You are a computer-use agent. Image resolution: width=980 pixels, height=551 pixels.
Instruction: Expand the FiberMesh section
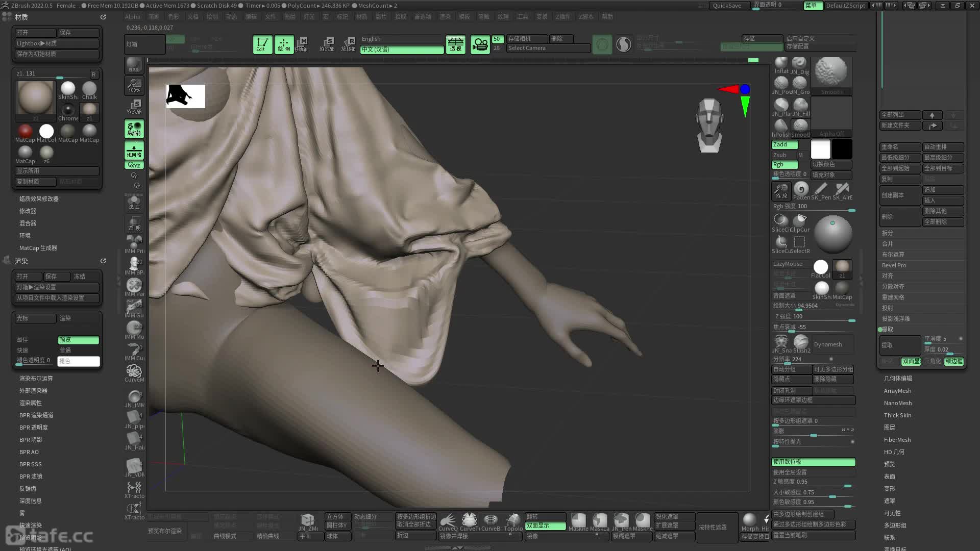point(897,440)
